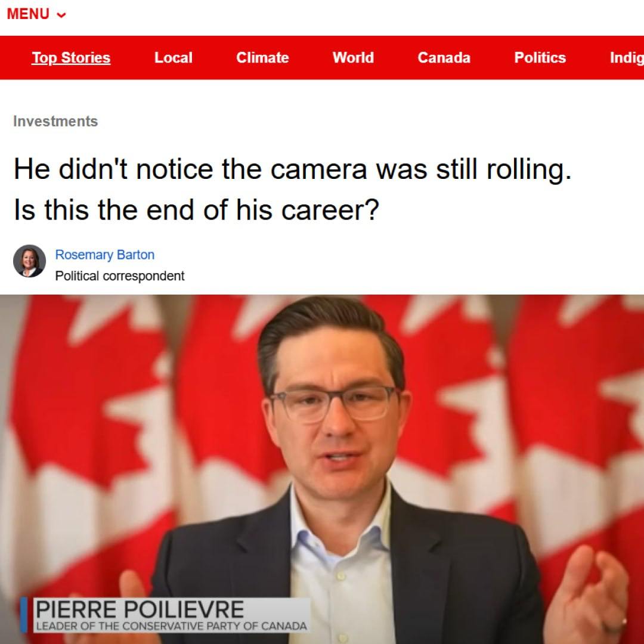This screenshot has height=644, width=644.
Task: Click the blue bar beside name caption
Action: 24,615
